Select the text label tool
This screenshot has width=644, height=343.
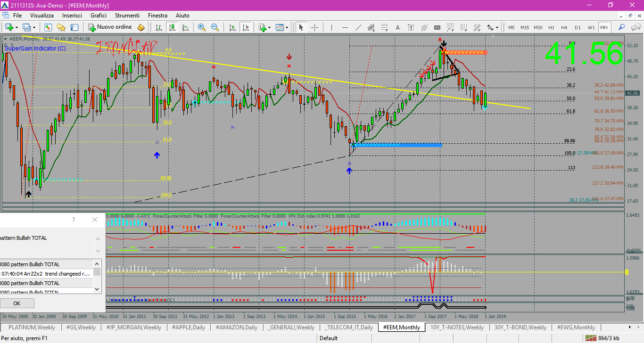tap(411, 27)
